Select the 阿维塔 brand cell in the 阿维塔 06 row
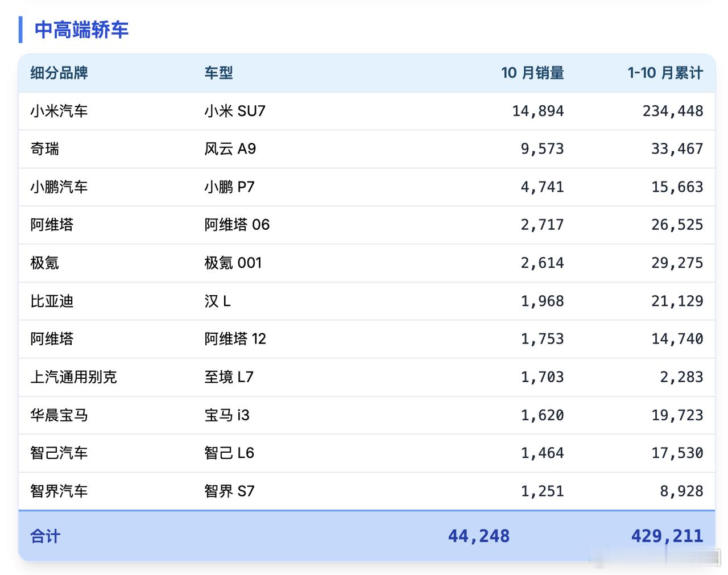Image resolution: width=728 pixels, height=575 pixels. [x=52, y=225]
